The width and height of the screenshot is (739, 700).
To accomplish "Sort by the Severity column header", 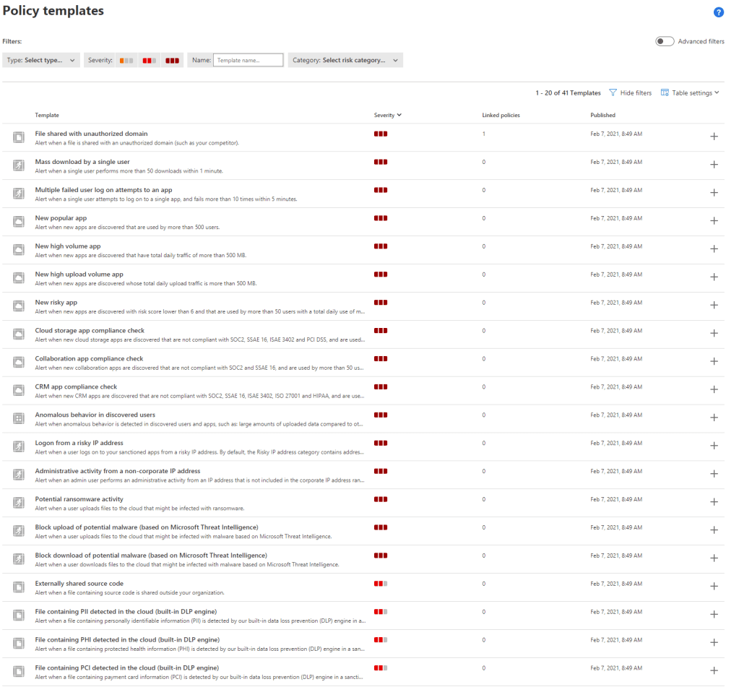I will (387, 116).
